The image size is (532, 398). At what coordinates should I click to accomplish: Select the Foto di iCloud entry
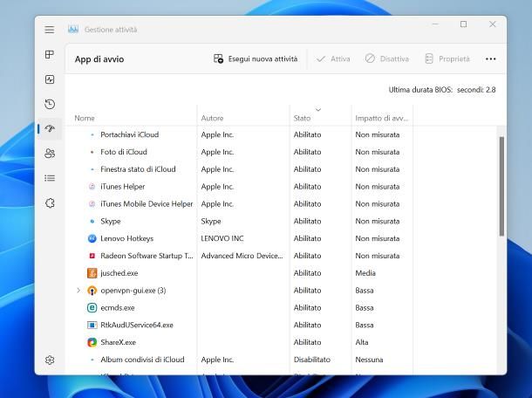coord(124,152)
